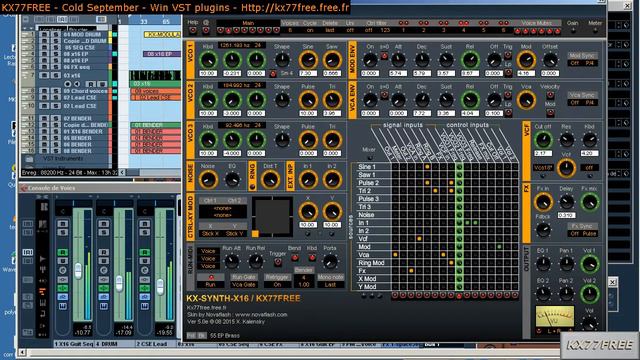The height and width of the screenshot is (360, 640).
Task: Click the Run button in RUN MIDI
Action: [x=210, y=284]
